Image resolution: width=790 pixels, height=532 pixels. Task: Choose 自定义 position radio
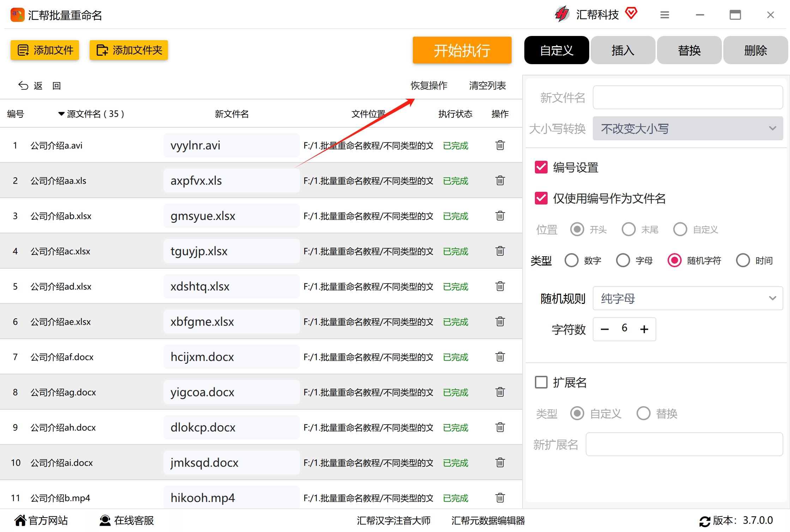(x=680, y=230)
